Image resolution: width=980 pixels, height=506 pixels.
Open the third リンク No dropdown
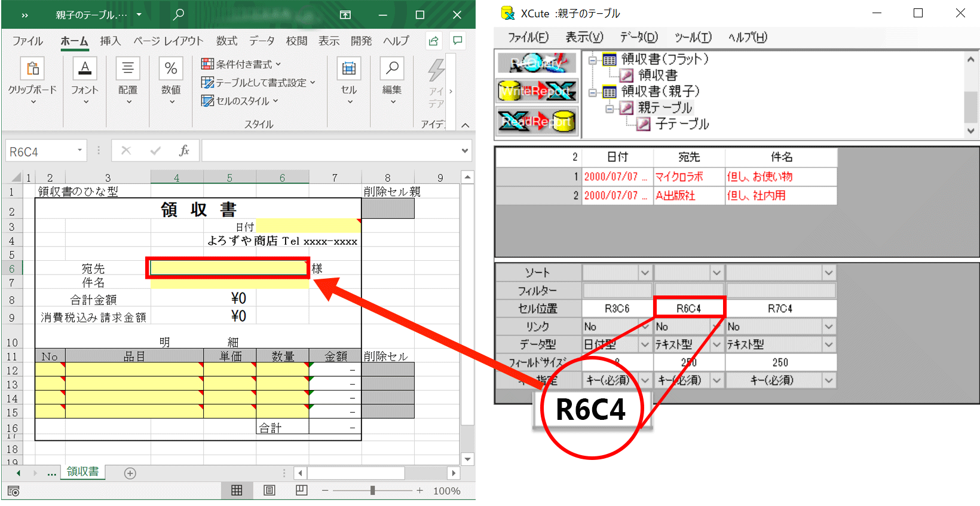829,327
